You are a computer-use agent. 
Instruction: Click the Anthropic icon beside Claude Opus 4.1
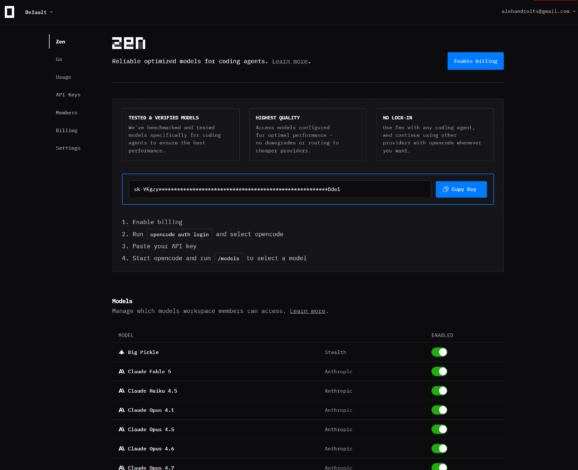click(x=121, y=410)
